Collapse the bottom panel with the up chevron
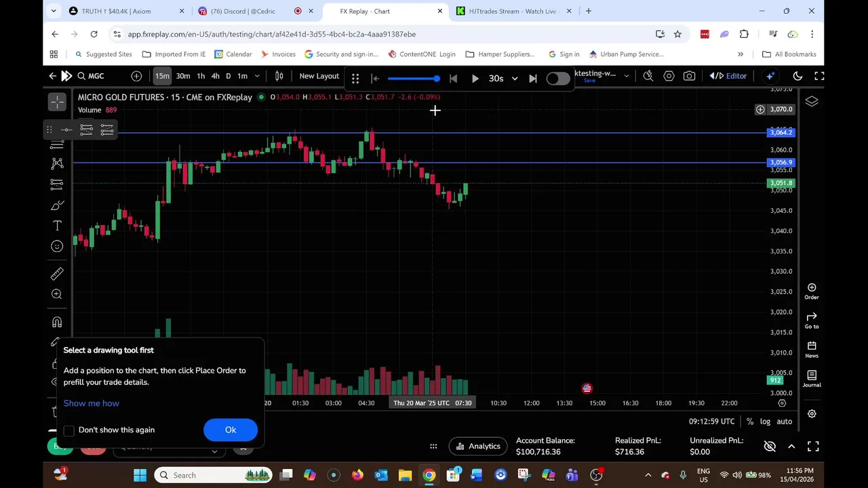Image resolution: width=868 pixels, height=488 pixels. [791, 447]
